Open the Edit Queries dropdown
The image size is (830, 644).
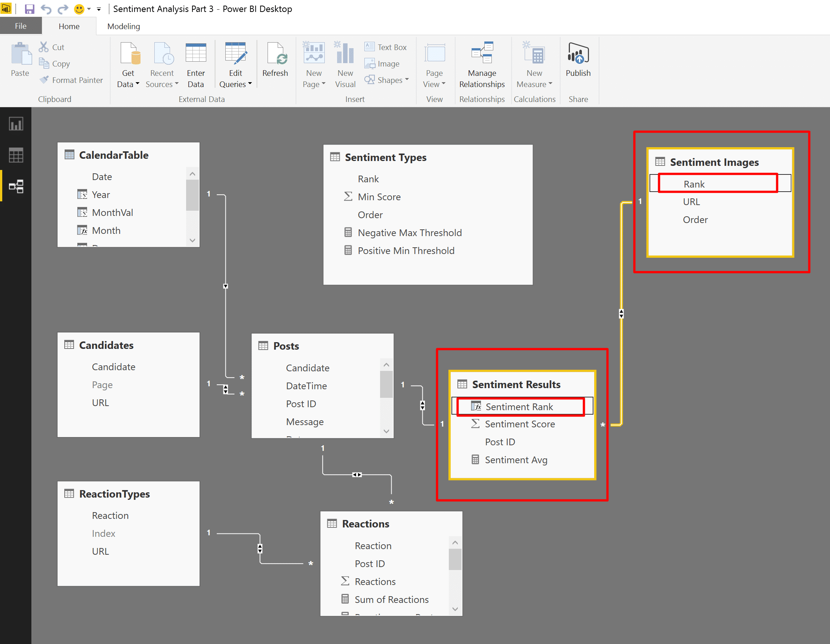coord(250,84)
